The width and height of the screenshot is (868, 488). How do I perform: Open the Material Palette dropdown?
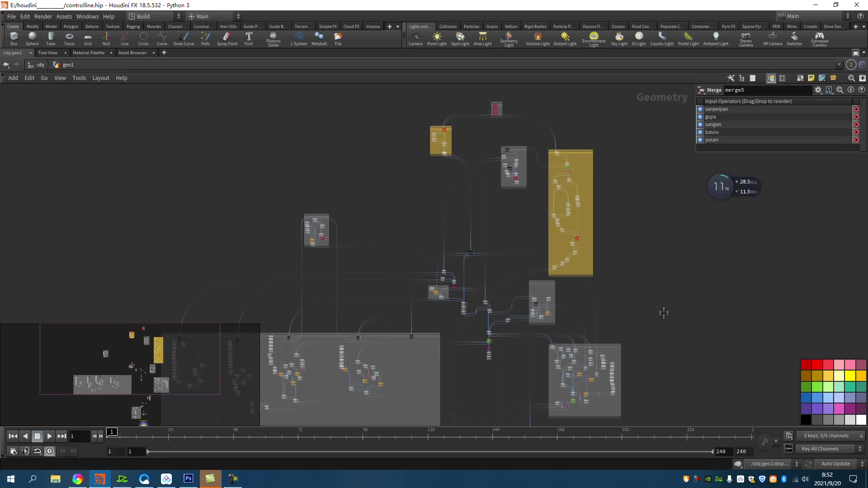(88, 52)
